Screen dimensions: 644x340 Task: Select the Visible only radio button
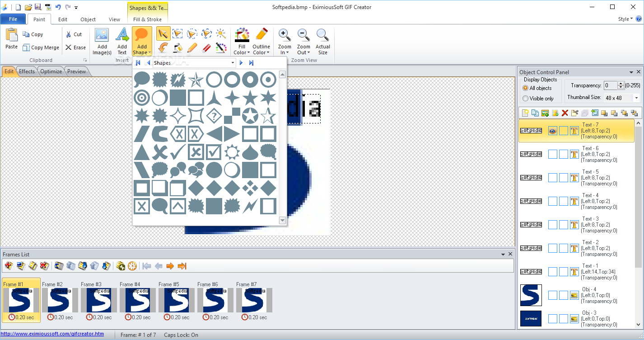(x=525, y=98)
